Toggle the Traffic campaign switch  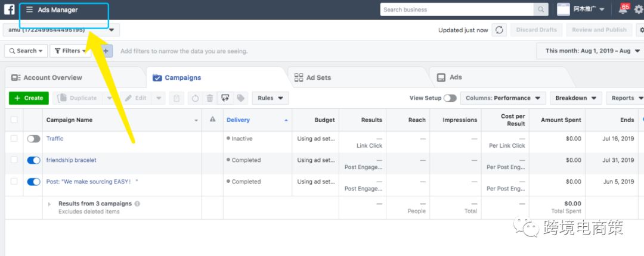[33, 139]
